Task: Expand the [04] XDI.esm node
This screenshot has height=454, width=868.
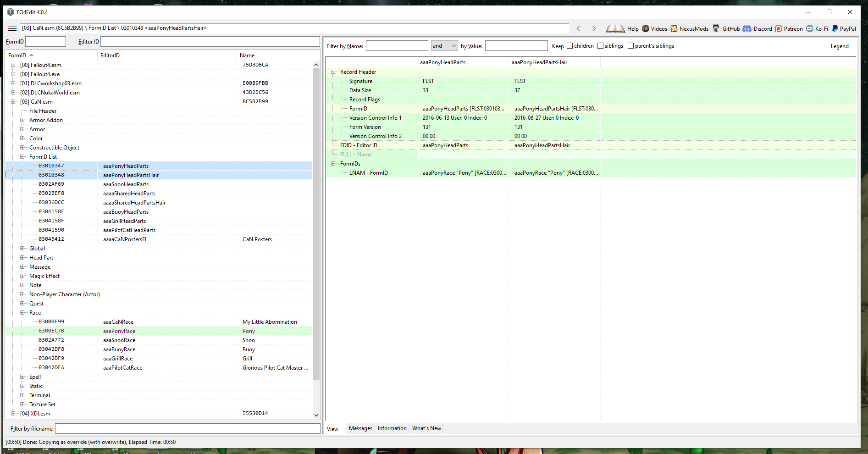Action: tap(13, 414)
